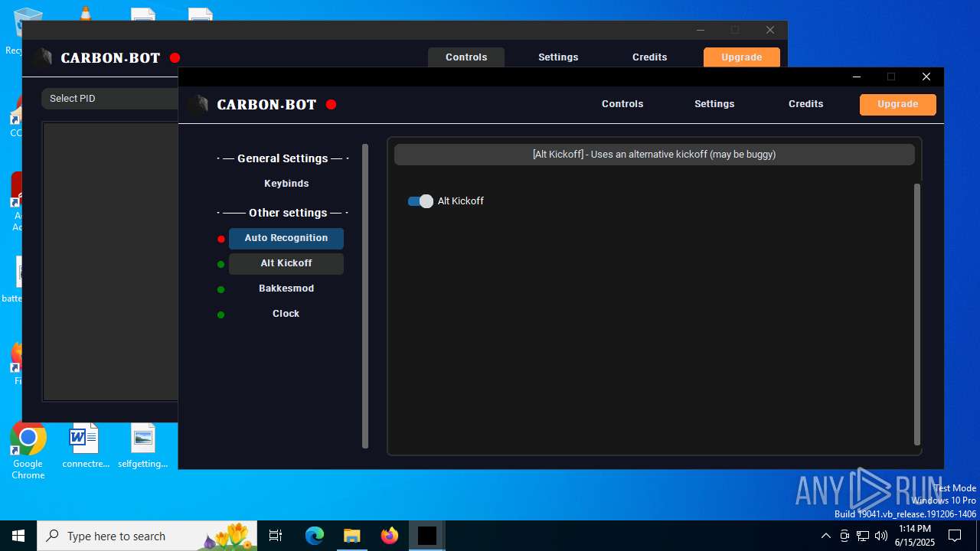Select Alt Kickoff in the sidebar
Image resolution: width=980 pixels, height=551 pixels.
[286, 263]
